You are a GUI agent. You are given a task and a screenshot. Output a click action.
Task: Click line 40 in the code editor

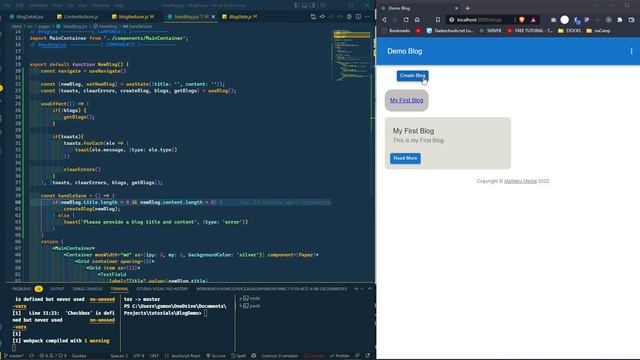pos(180,202)
